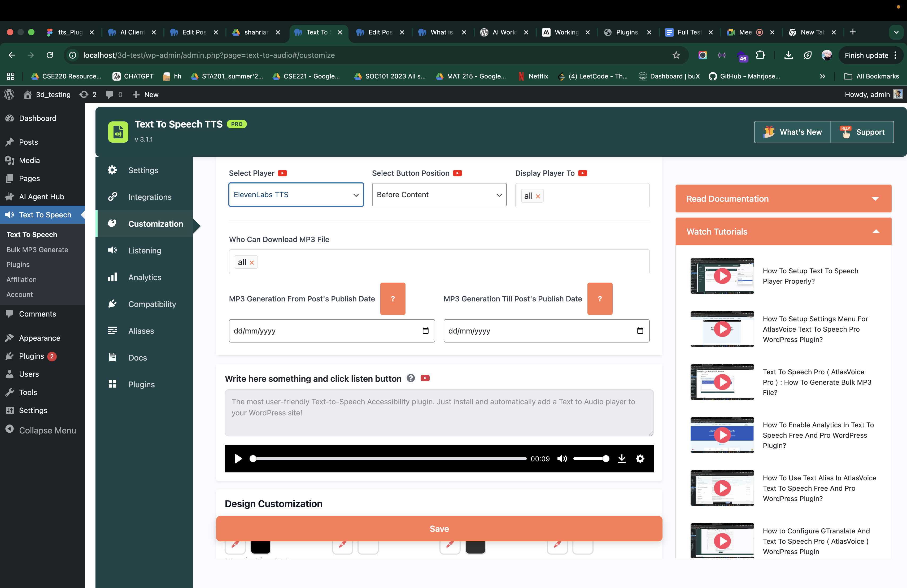Click the black color swatch under Design Customization
The height and width of the screenshot is (588, 907).
tap(260, 547)
